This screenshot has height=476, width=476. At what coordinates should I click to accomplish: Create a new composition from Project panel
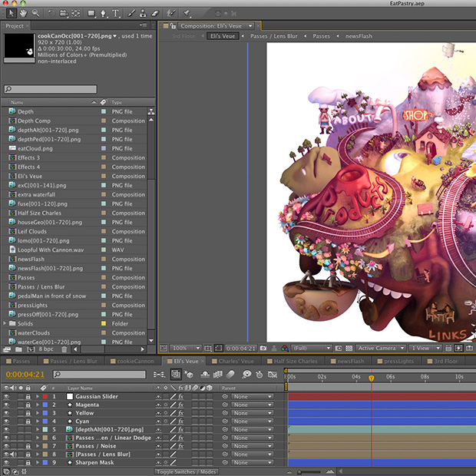(31, 349)
